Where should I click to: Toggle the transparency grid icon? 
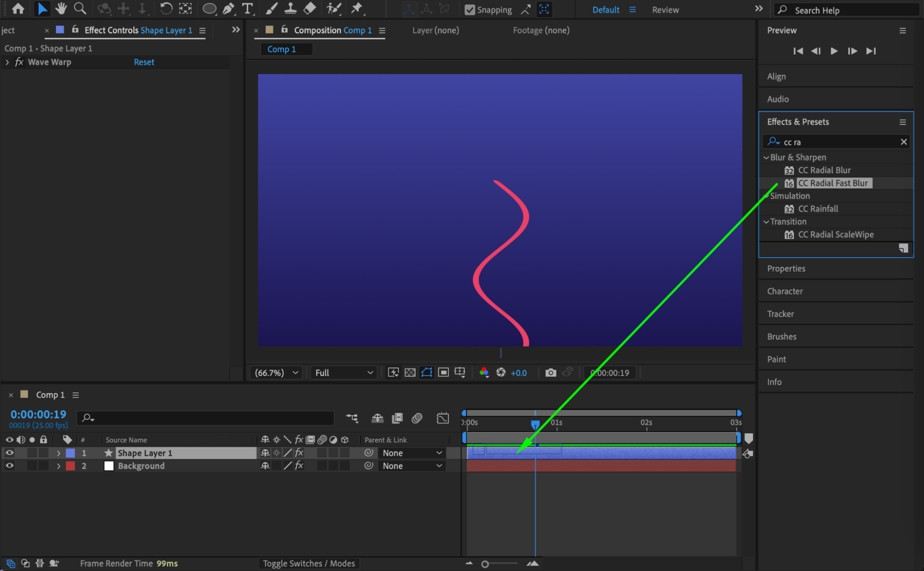coord(410,372)
